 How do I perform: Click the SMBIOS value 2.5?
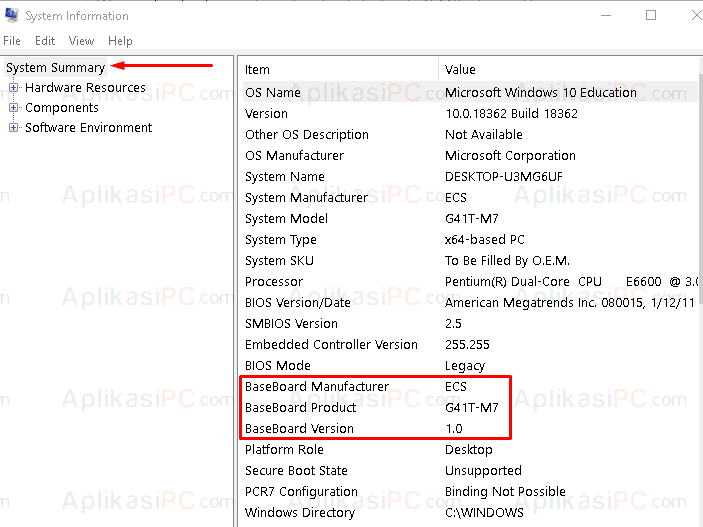coord(453,323)
